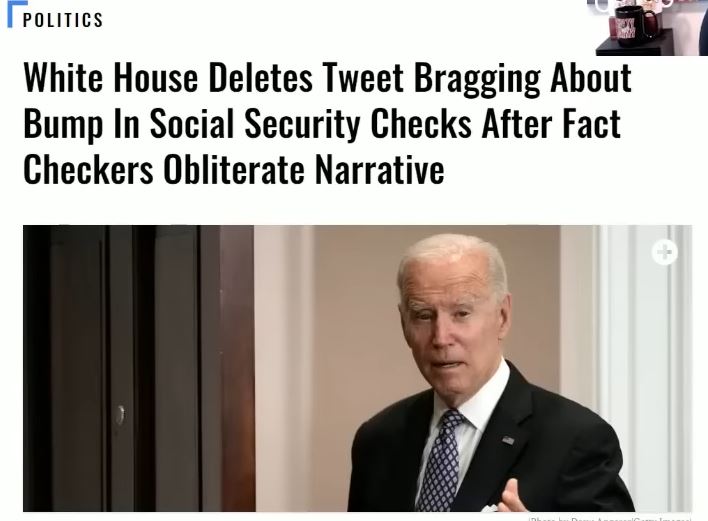Click the raised hand in the photo
The width and height of the screenshot is (708, 521).
pyautogui.click(x=512, y=496)
